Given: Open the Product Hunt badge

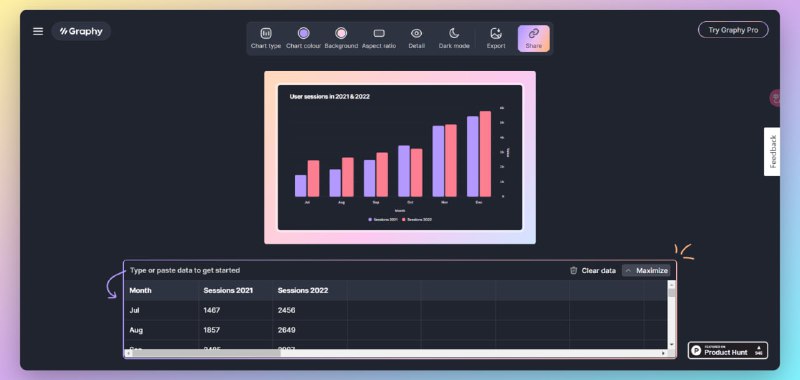Looking at the screenshot, I should point(728,350).
